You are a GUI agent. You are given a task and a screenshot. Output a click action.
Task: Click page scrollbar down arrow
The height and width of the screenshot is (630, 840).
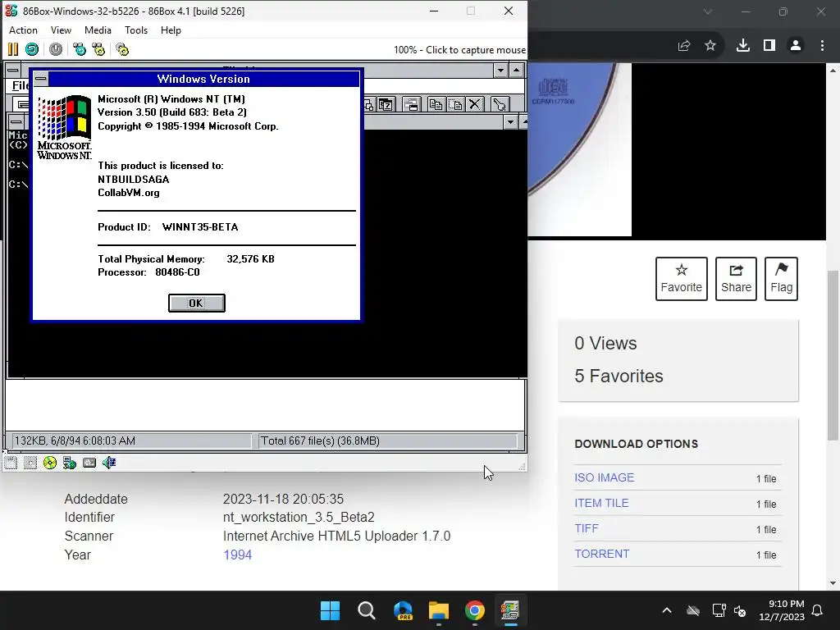tap(833, 583)
